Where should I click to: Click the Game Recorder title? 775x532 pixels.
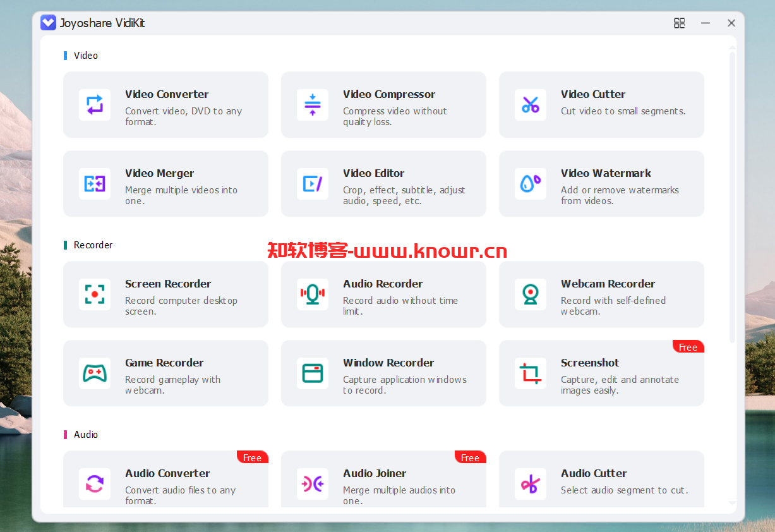click(x=164, y=363)
